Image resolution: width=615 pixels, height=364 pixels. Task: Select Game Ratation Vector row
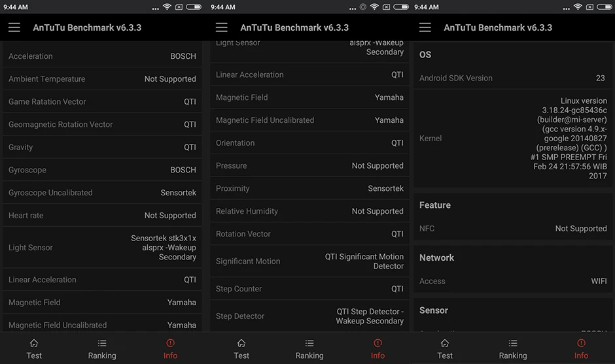(x=102, y=101)
